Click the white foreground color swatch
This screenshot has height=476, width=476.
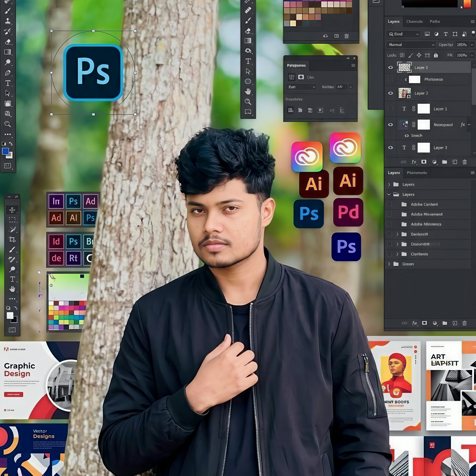click(x=10, y=315)
